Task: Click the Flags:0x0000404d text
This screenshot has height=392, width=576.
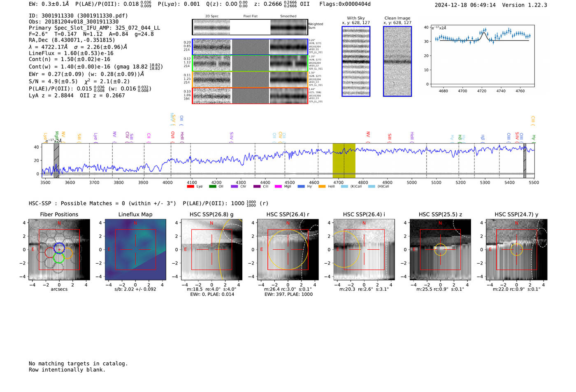Action: tap(345, 4)
